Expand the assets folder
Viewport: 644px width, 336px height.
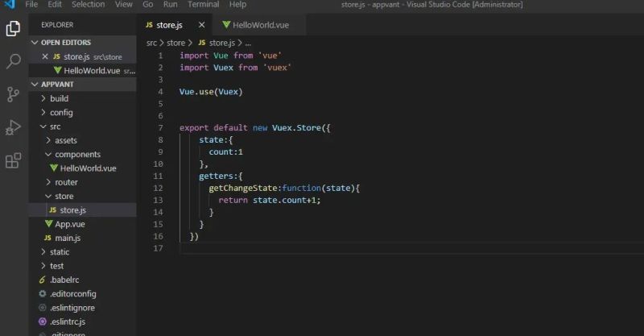click(82, 140)
